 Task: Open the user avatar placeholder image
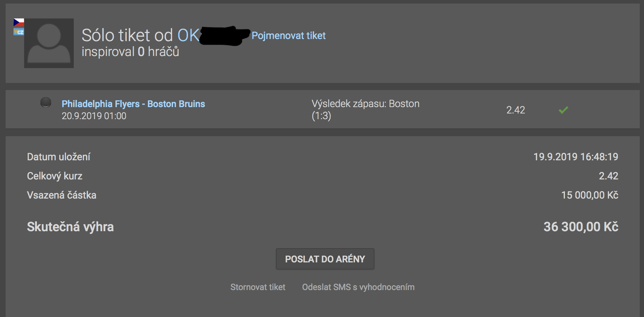pos(49,43)
